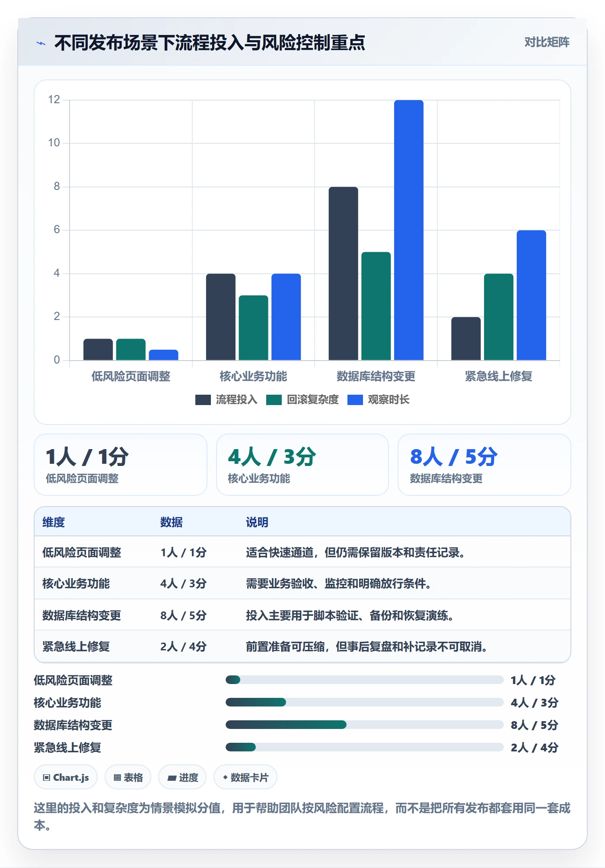Click the green 回滚复杂度 bar for 紧急线上修复
Image resolution: width=605 pixels, height=868 pixels.
499,317
